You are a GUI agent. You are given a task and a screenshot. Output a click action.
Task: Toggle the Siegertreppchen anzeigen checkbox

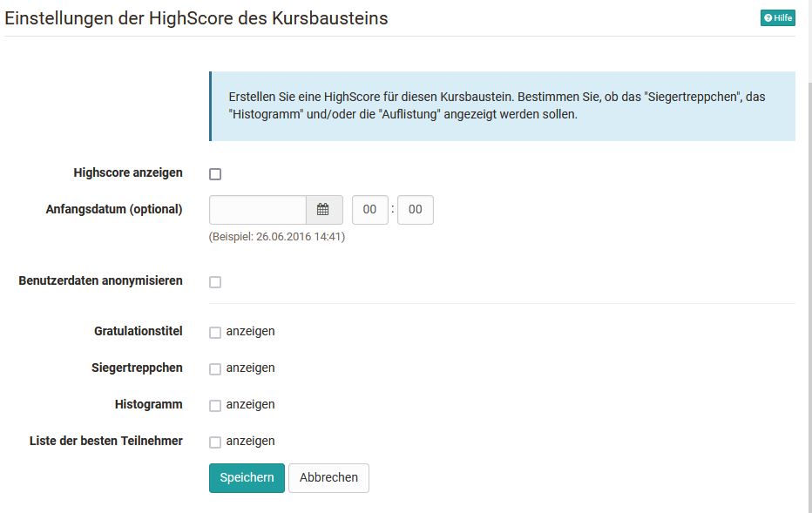pos(214,368)
